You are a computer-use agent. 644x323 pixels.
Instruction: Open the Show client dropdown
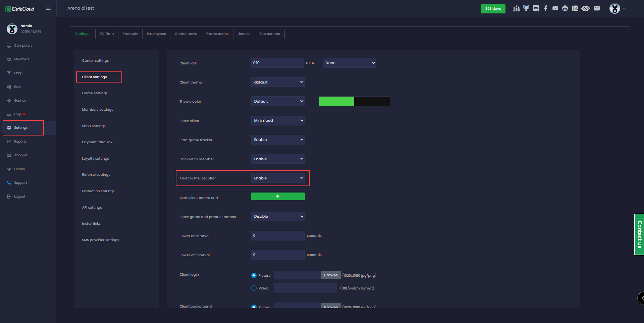click(278, 120)
